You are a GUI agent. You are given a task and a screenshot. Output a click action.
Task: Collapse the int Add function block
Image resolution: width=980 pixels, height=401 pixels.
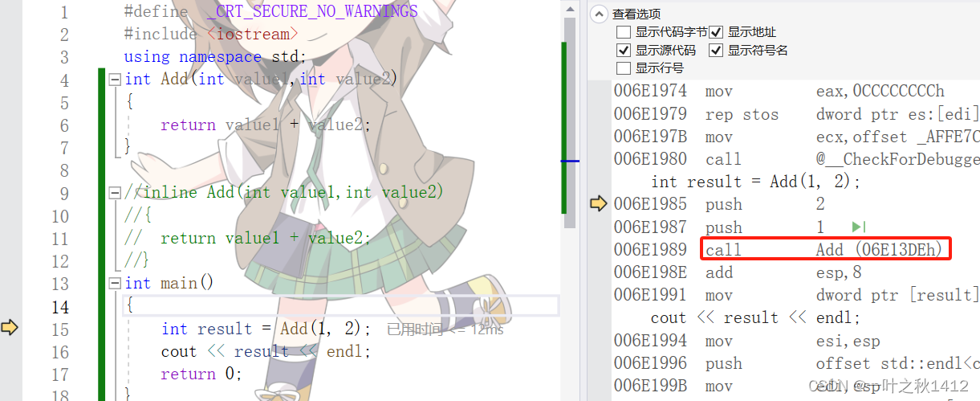tap(115, 80)
